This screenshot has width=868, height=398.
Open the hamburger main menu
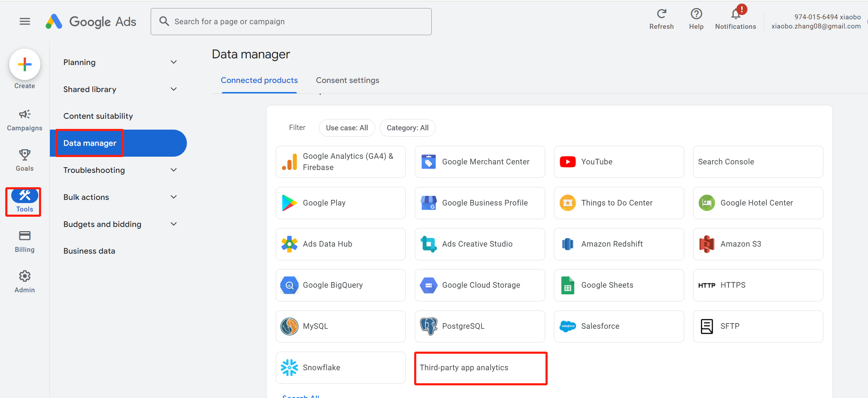tap(25, 22)
